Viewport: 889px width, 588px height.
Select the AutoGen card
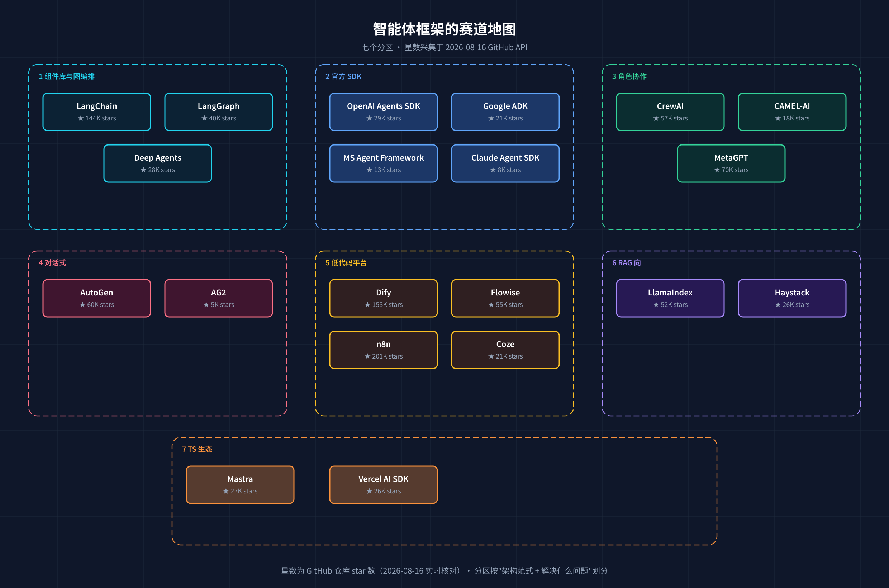97,298
